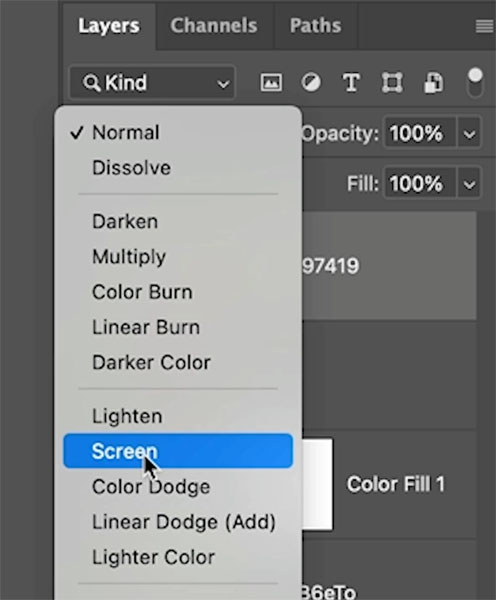
Task: Filter for shape layers icon
Action: (x=392, y=82)
